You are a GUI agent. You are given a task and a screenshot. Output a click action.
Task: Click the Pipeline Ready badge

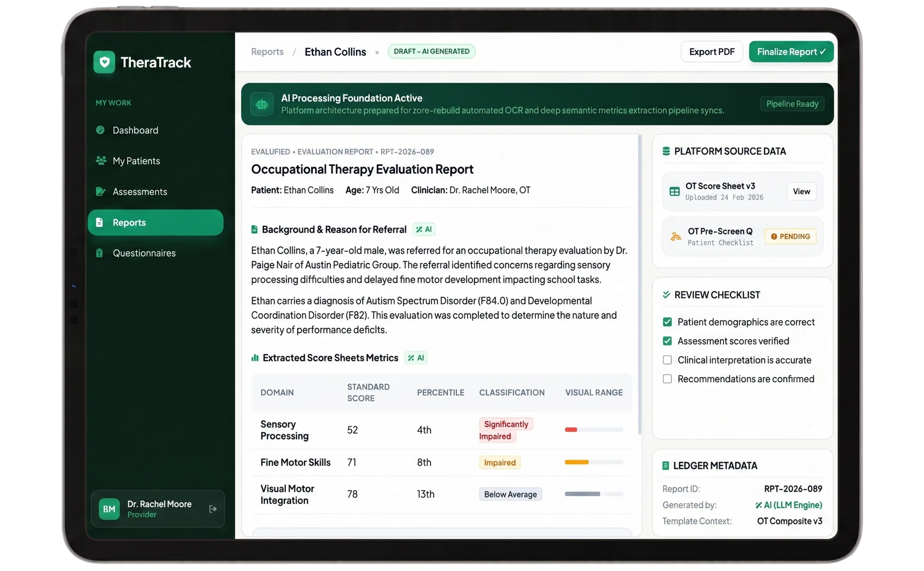click(x=792, y=104)
